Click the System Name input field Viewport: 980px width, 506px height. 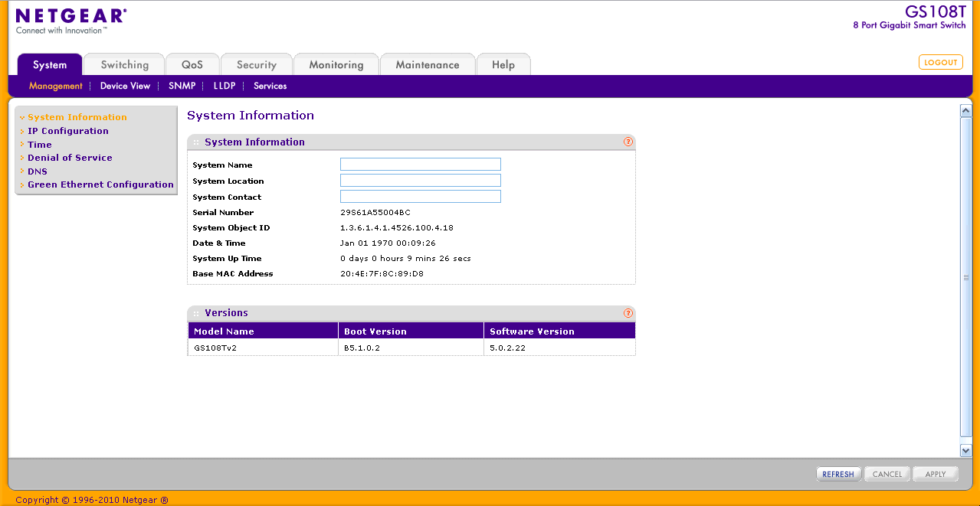coord(420,165)
